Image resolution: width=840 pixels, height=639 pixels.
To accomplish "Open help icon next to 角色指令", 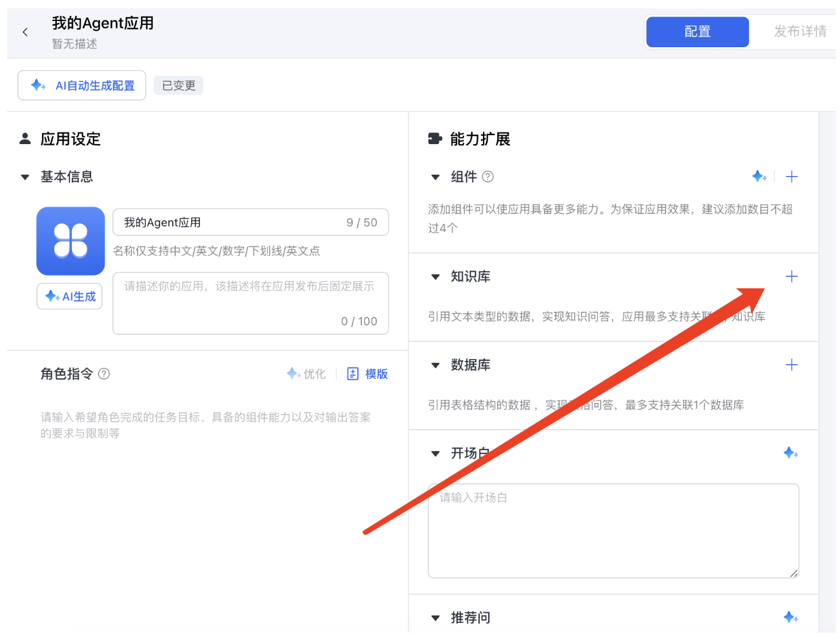I will [104, 374].
